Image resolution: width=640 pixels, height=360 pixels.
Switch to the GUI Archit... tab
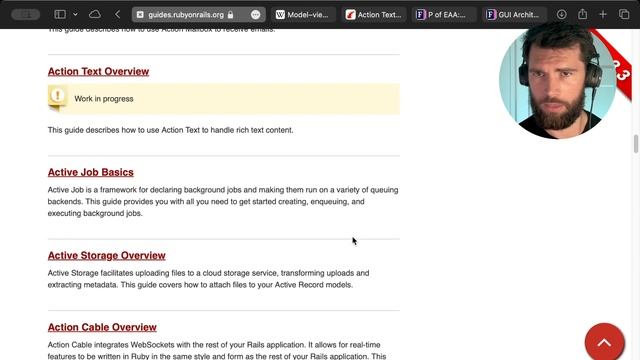(x=514, y=15)
